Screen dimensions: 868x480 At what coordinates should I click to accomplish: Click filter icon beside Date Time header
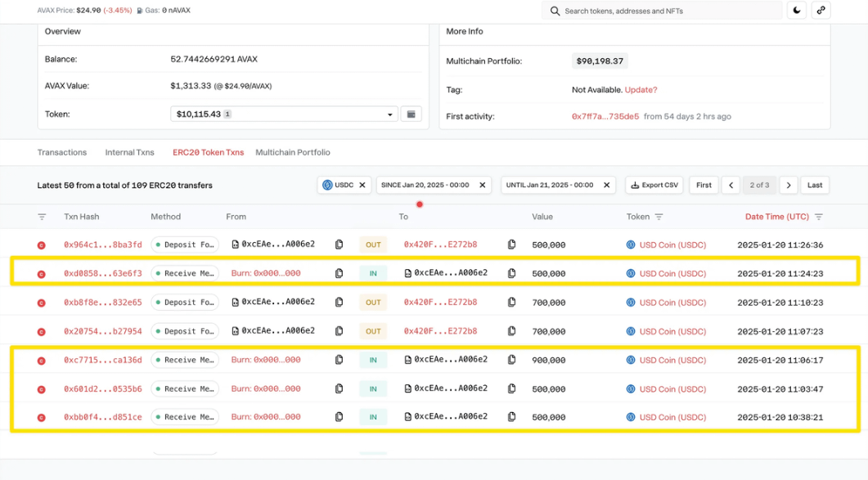(x=819, y=217)
